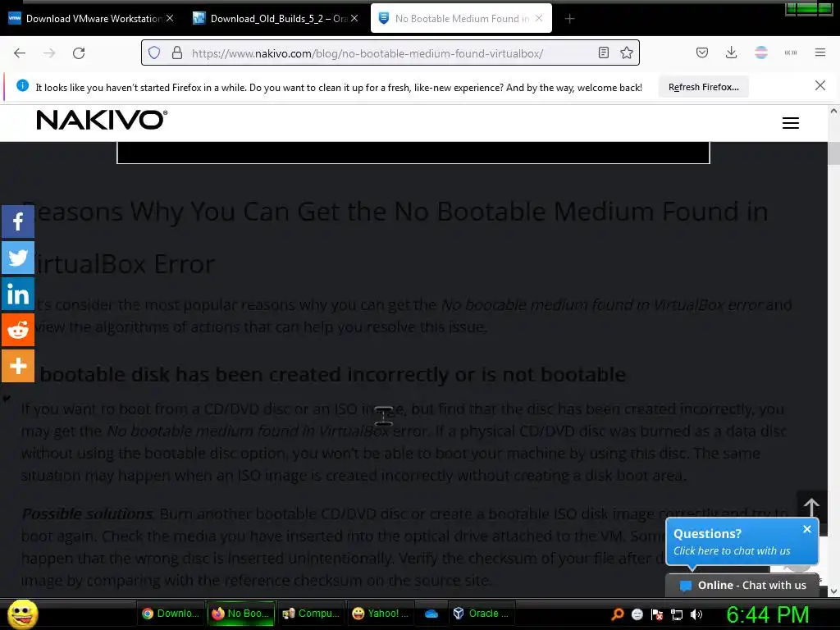Open the Compu... taskbar window

311,614
